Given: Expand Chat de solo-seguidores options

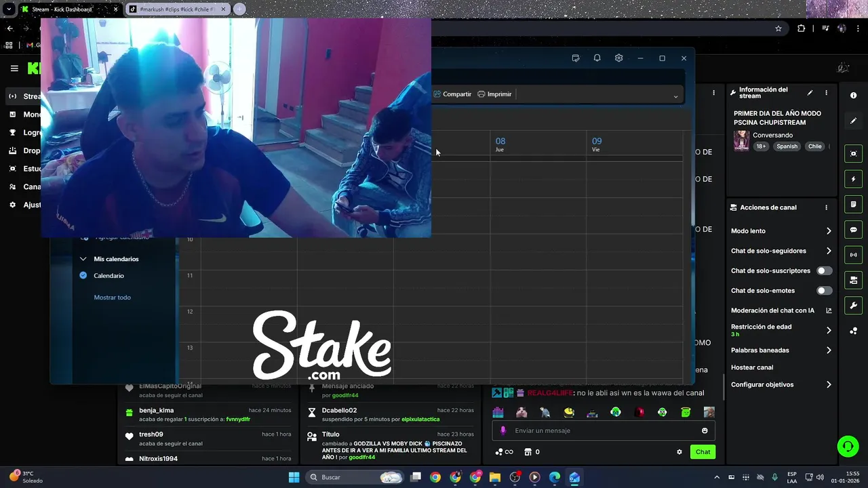Looking at the screenshot, I should point(829,251).
